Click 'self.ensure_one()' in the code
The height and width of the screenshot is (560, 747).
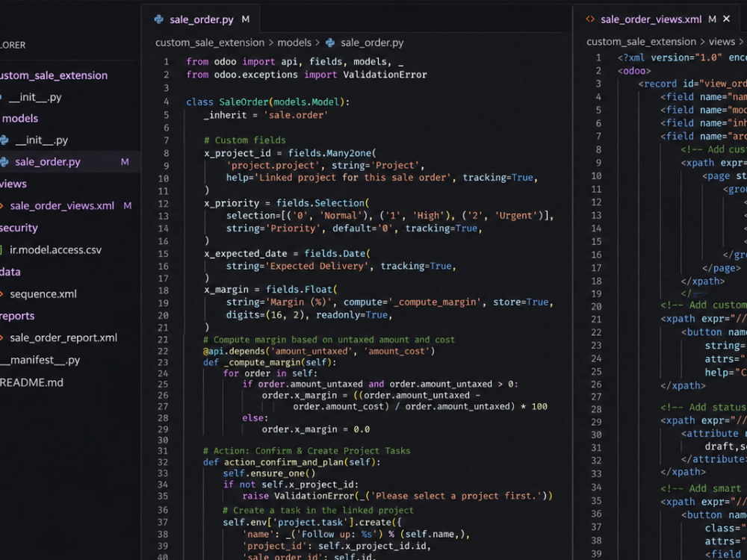click(x=269, y=473)
